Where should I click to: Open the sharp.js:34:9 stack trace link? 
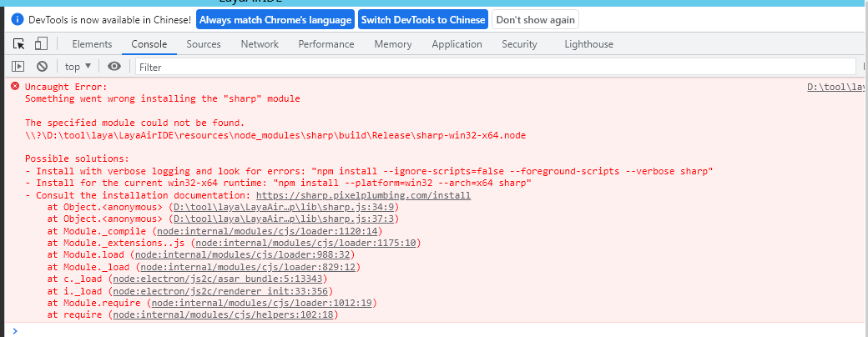[x=284, y=207]
